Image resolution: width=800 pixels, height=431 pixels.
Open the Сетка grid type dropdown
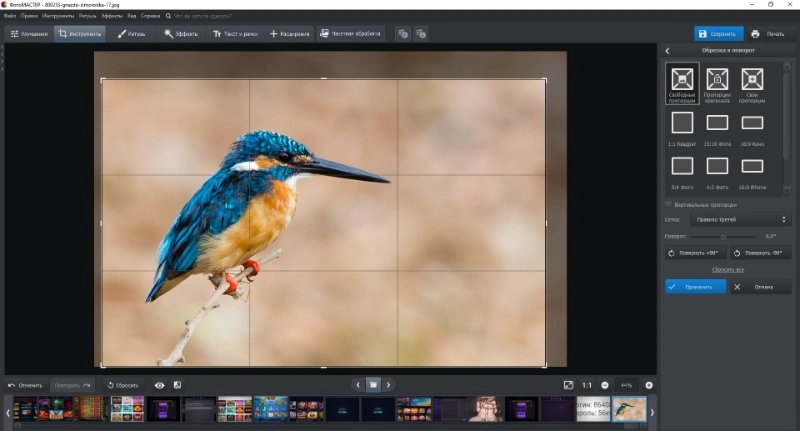(740, 219)
